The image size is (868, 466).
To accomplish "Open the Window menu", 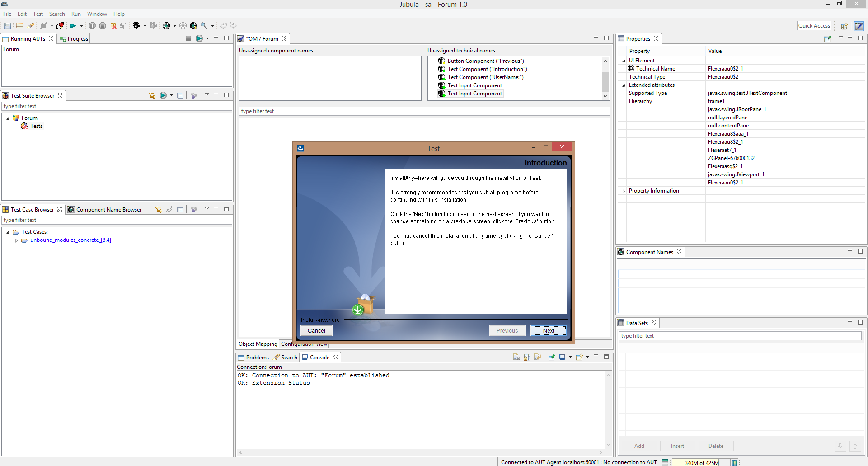I will click(97, 14).
